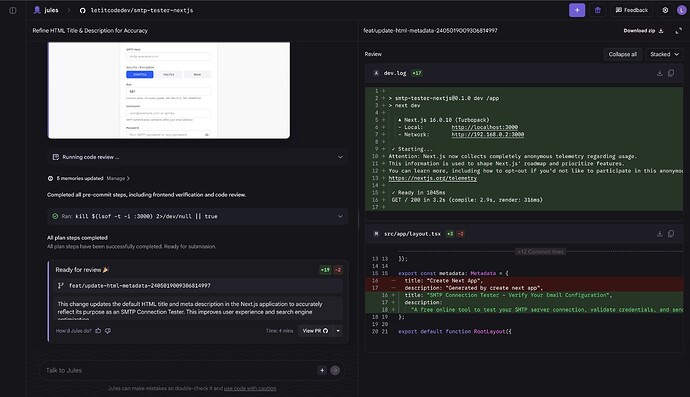
Task: Open the GitHub repo icon for letitcodedev/smtp-tester-nextjs
Action: coord(82,10)
